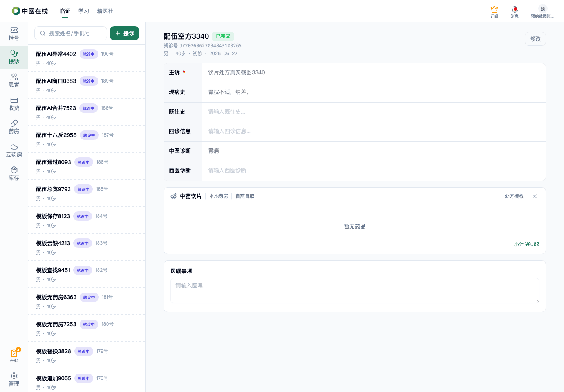
Task: Select patient 配伍通过8093
Action: tap(87, 166)
